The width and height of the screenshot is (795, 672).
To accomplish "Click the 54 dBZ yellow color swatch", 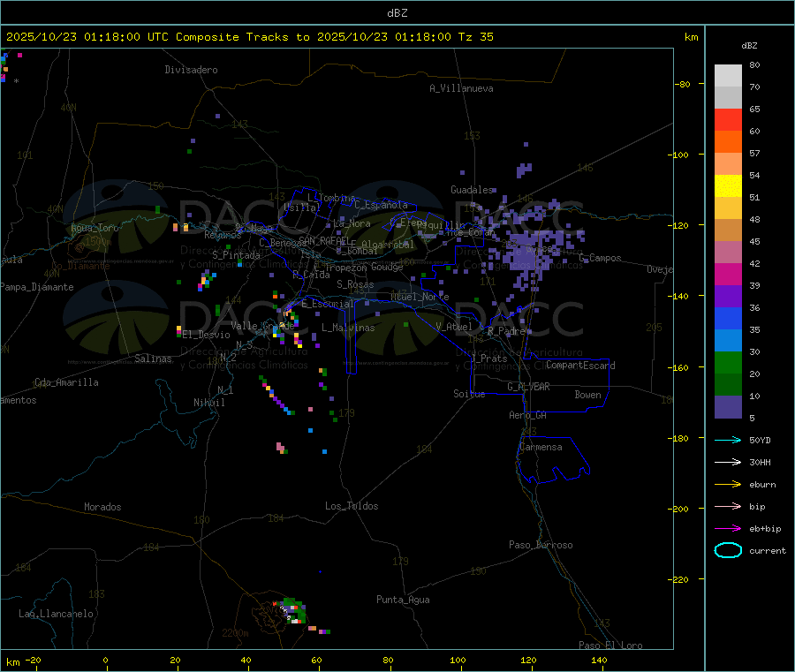I will [728, 186].
